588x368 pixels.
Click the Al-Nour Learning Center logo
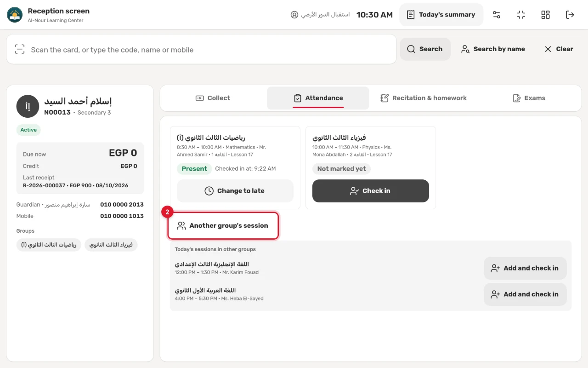(x=15, y=15)
